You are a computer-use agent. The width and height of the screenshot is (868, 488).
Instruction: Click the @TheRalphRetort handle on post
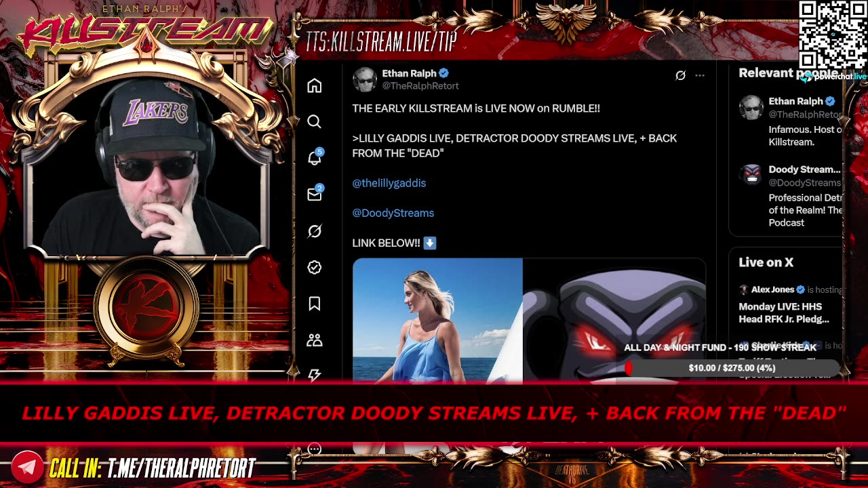tap(420, 86)
